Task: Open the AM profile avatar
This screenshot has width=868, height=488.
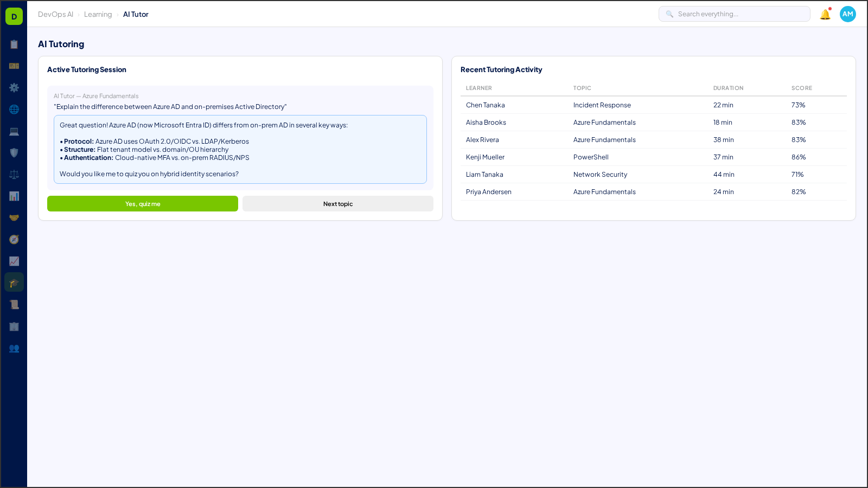Action: pos(847,14)
